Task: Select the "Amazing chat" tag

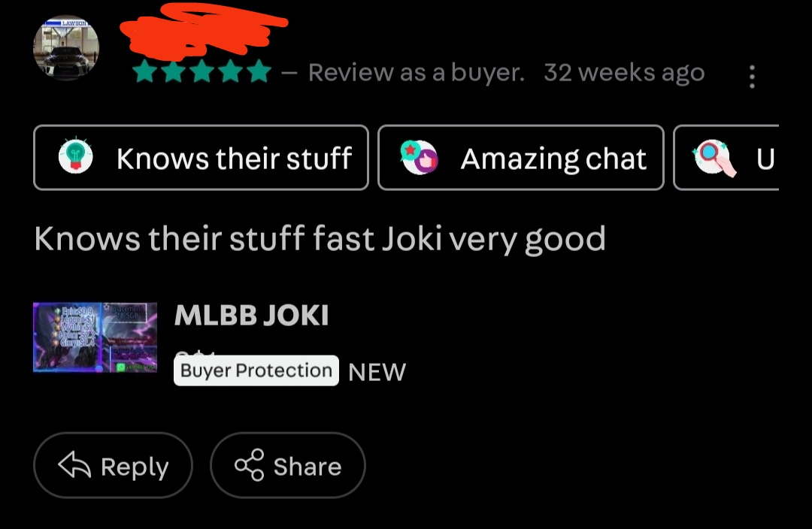Action: point(521,158)
